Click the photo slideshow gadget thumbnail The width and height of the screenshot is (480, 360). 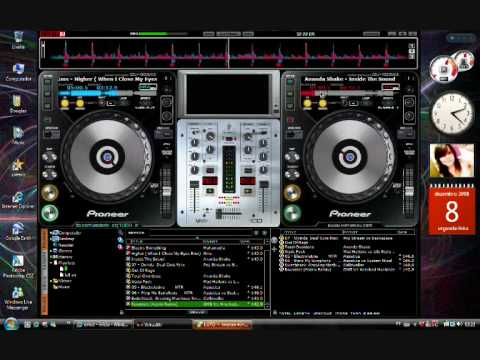(x=452, y=160)
